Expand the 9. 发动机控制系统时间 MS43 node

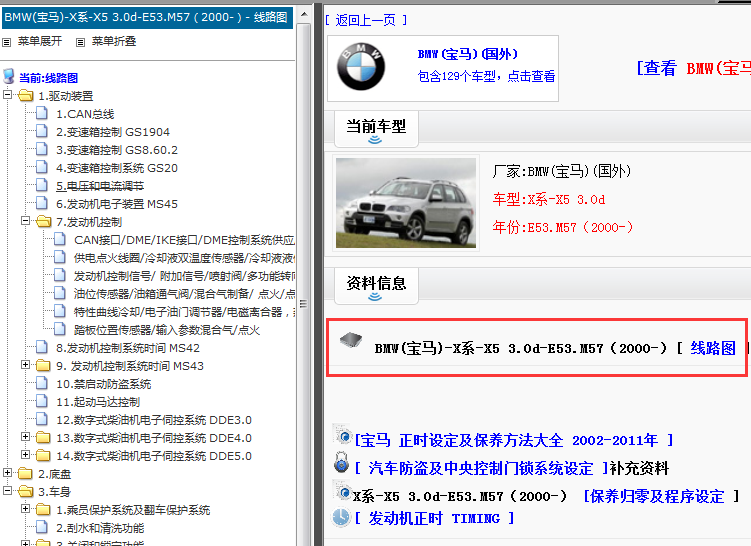pyautogui.click(x=25, y=365)
